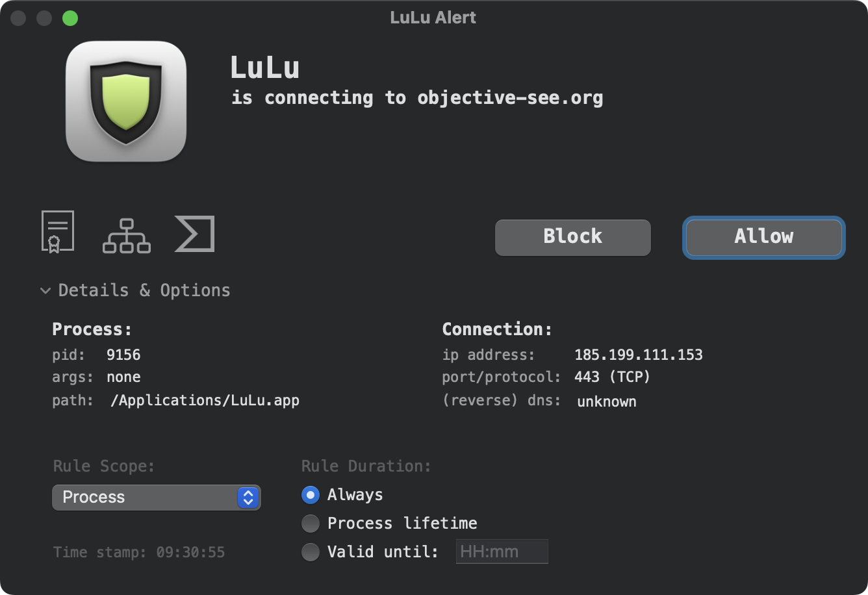Click the Rule Scope popup arrows

(x=248, y=498)
